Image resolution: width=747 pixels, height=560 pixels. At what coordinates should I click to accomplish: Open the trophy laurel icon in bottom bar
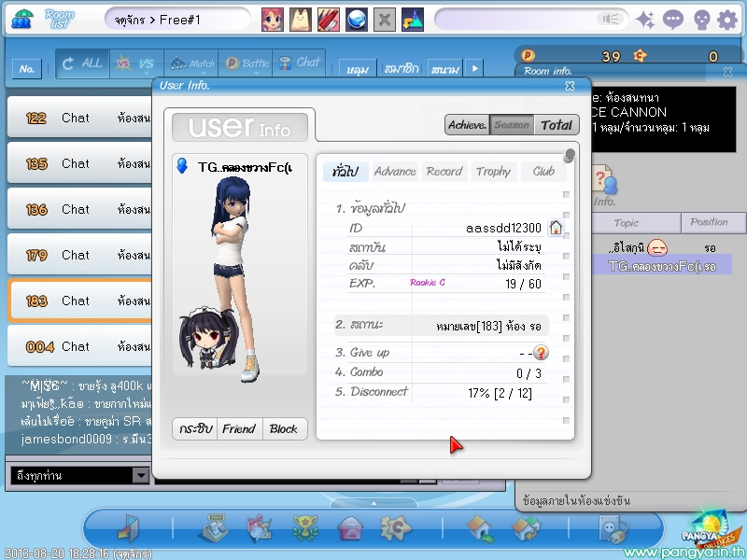(305, 528)
